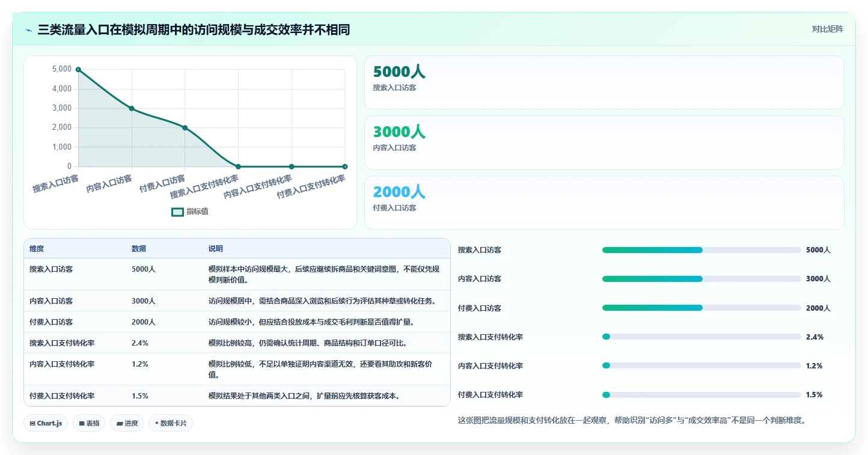The image size is (868, 455).
Task: Click table cell 1.2%
Action: click(140, 364)
